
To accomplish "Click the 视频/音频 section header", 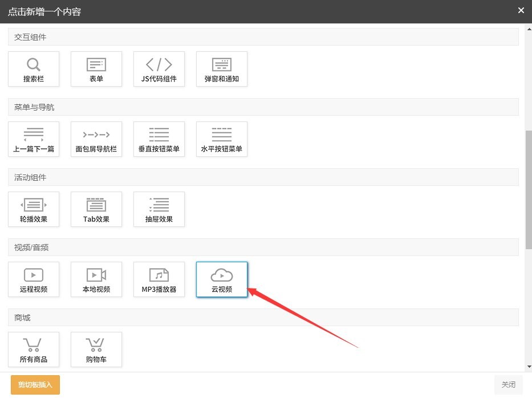I will 263,247.
